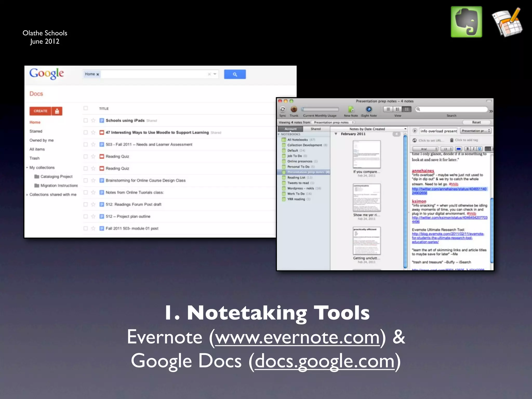The image size is (532, 399).
Task: Check the Schools using iPads checkbox
Action: [x=85, y=120]
